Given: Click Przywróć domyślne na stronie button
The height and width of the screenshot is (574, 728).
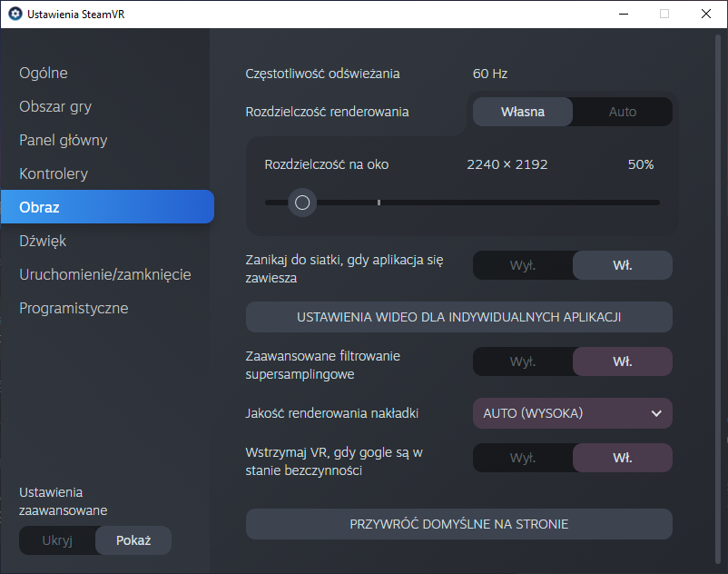Looking at the screenshot, I should (458, 524).
